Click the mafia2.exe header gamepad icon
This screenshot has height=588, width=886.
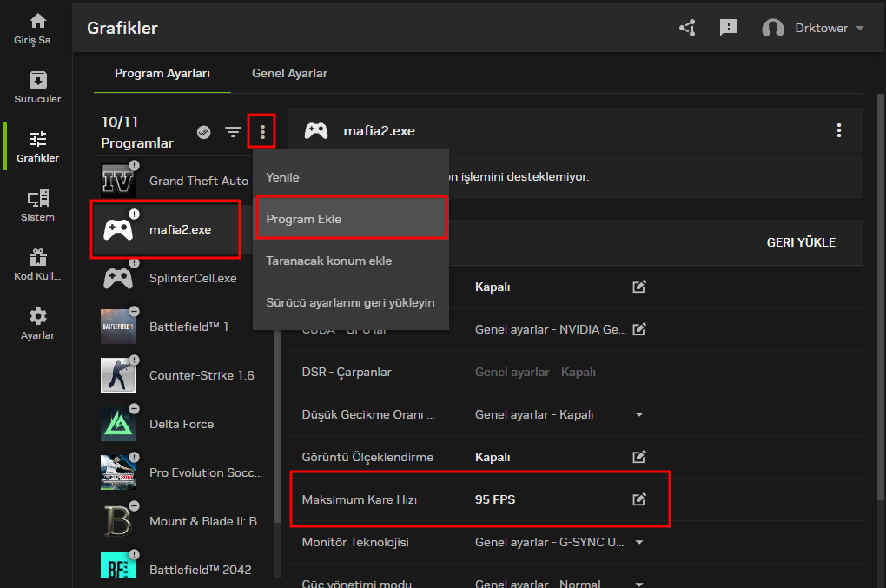316,130
